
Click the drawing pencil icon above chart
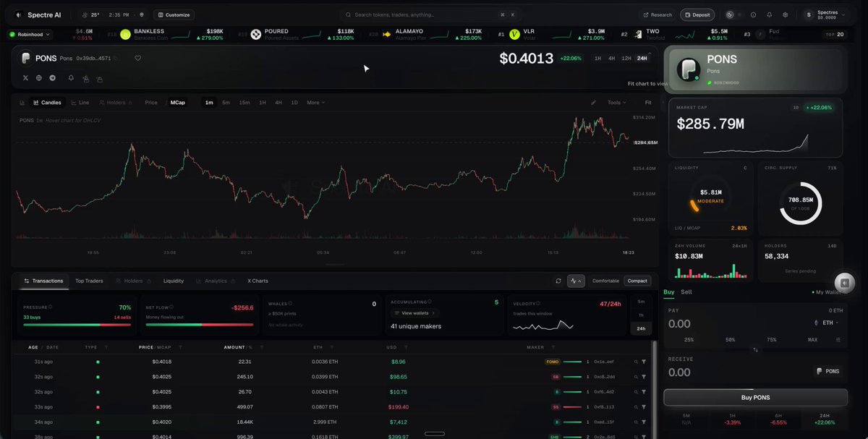coord(594,103)
